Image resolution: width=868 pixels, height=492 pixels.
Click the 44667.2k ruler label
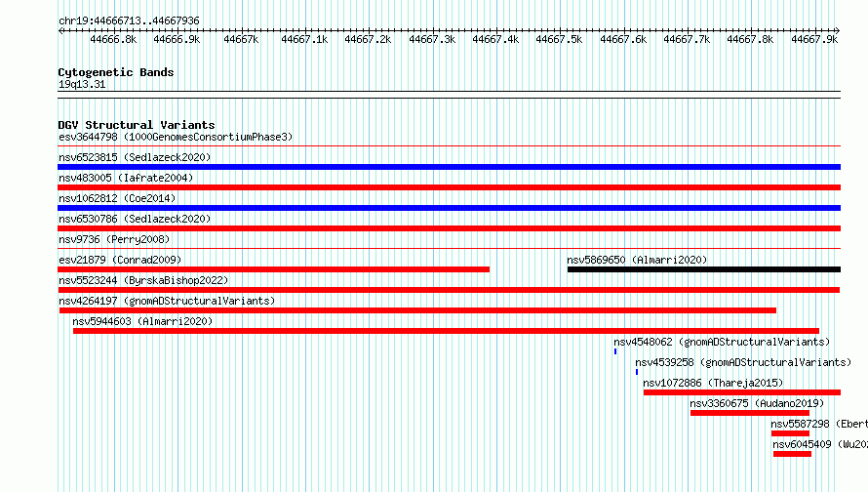coord(368,39)
